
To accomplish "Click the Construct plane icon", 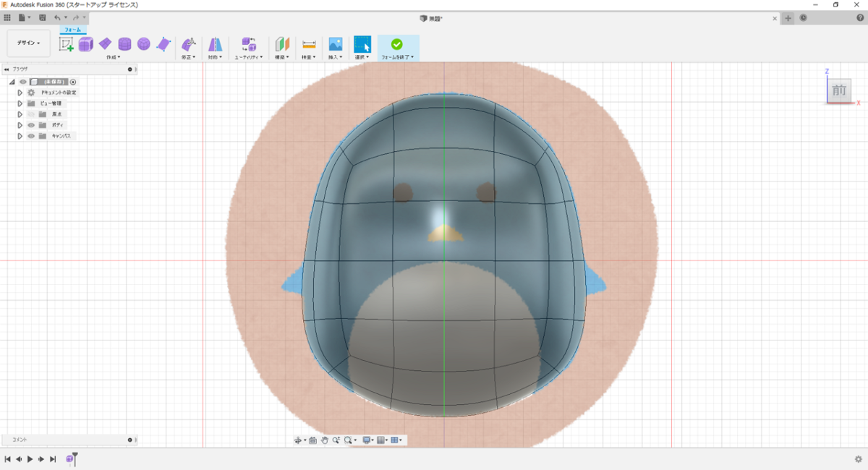I will coord(282,44).
